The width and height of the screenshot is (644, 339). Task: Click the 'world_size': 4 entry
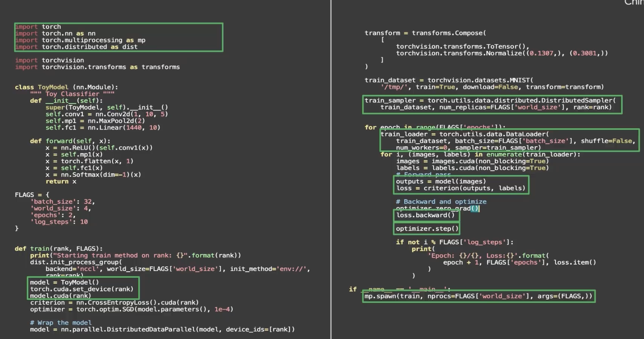(60, 208)
